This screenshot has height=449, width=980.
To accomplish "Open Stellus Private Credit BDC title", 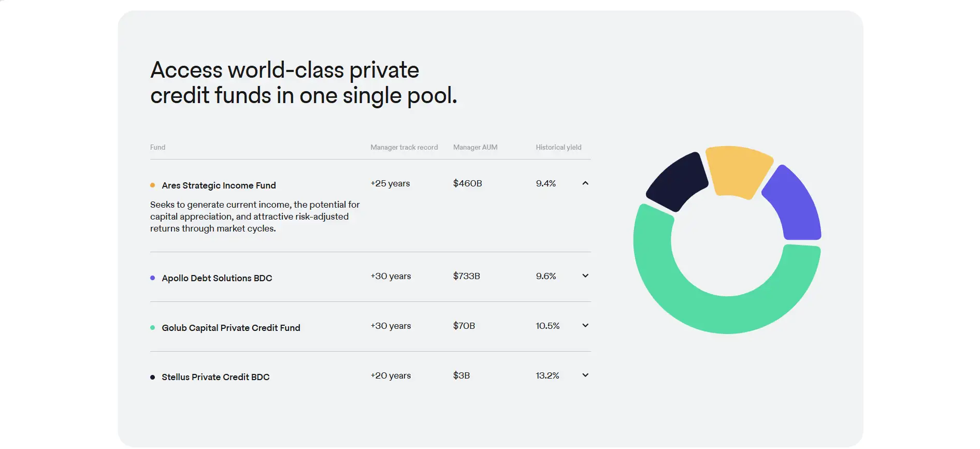I will pyautogui.click(x=215, y=377).
